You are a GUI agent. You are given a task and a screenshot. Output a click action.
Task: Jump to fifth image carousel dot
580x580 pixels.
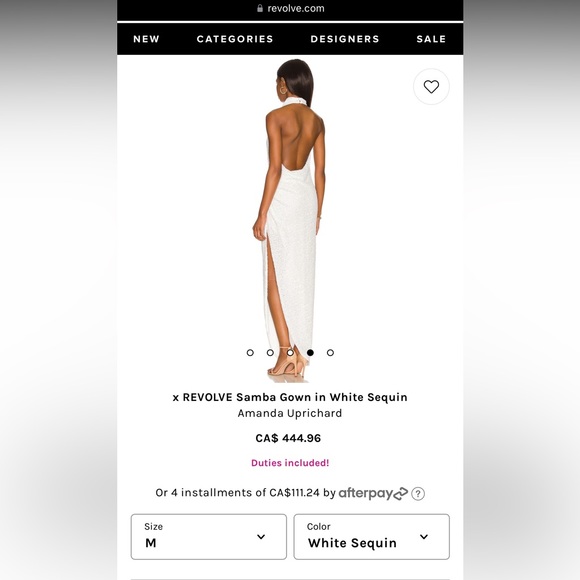pos(330,353)
